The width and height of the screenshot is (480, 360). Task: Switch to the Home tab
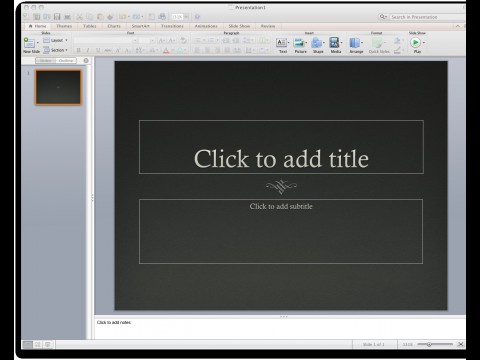[37, 26]
